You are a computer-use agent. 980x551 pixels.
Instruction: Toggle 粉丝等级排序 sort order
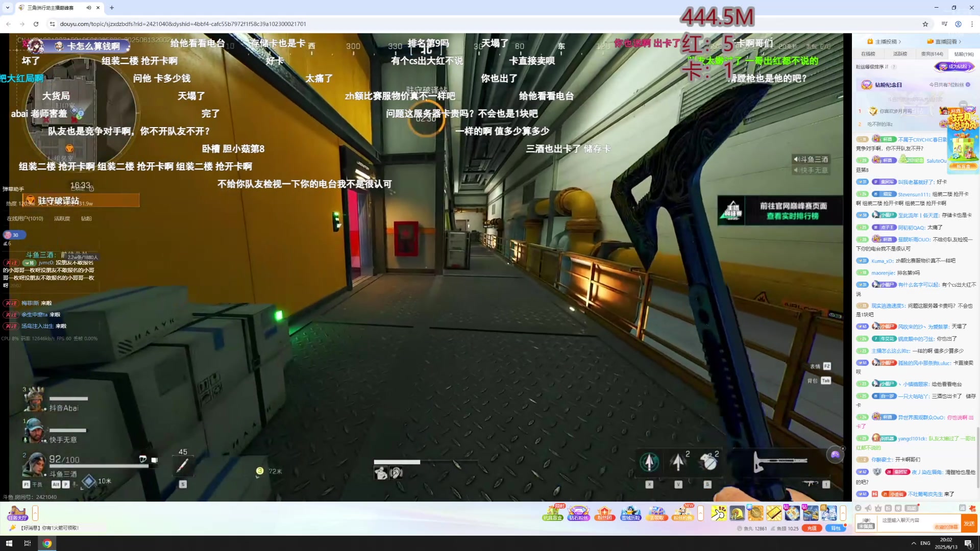[872, 67]
